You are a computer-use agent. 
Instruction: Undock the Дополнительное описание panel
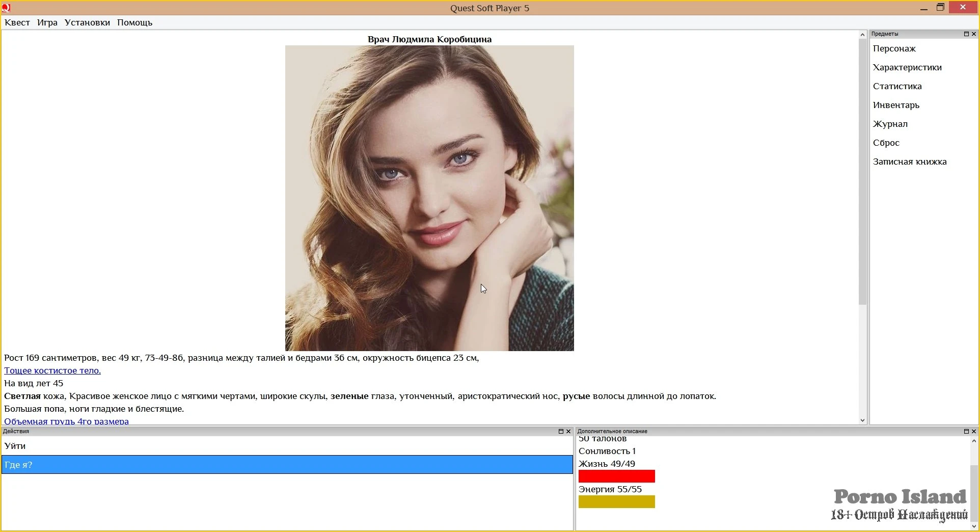point(966,432)
